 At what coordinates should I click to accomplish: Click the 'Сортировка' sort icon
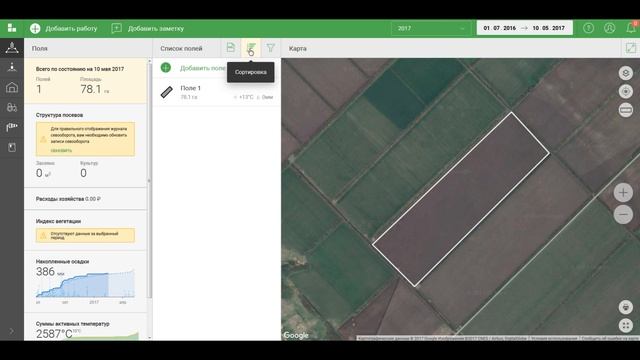click(x=251, y=48)
